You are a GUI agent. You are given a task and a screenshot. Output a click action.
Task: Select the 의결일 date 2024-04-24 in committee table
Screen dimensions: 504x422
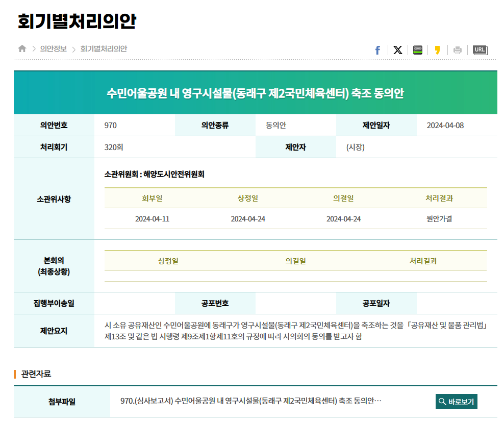coord(344,219)
